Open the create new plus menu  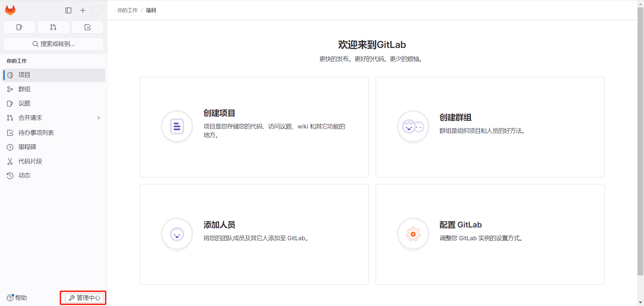pyautogui.click(x=83, y=10)
